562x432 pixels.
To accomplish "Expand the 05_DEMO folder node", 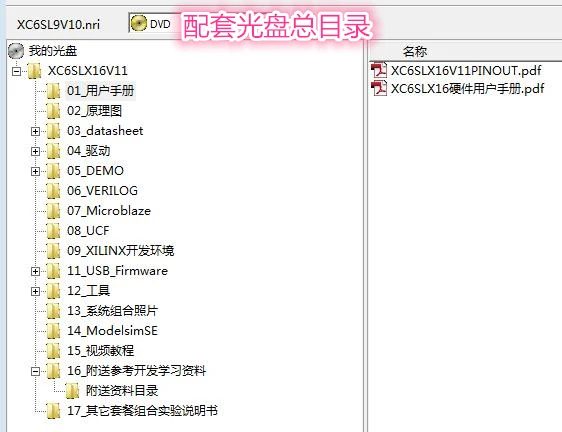I will 35,171.
